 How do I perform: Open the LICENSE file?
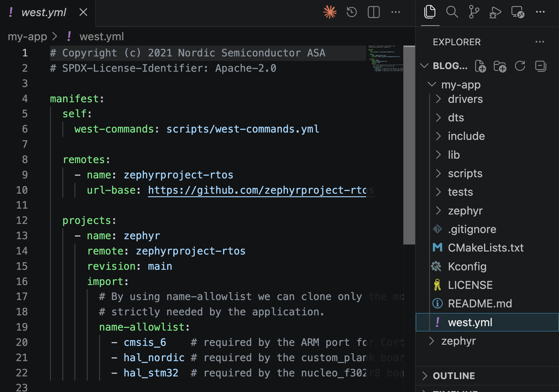click(470, 285)
